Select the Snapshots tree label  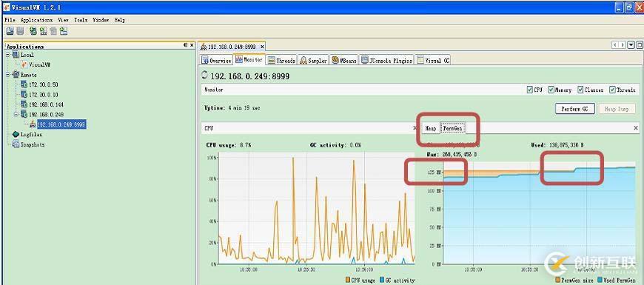click(33, 144)
